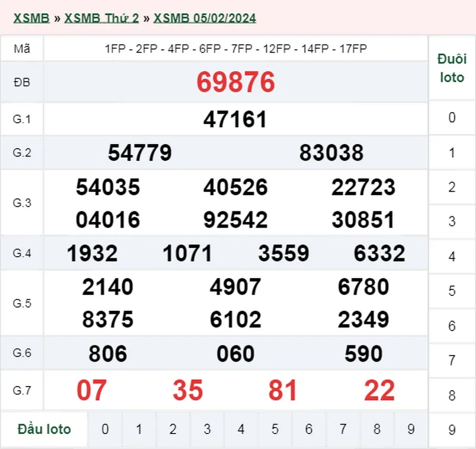Select digit 0 in Đầu loto row
The width and height of the screenshot is (476, 449).
coord(106,429)
